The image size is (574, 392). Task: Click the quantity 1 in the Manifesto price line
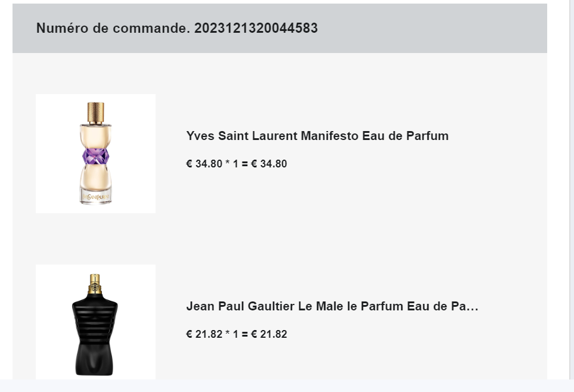pyautogui.click(x=235, y=164)
